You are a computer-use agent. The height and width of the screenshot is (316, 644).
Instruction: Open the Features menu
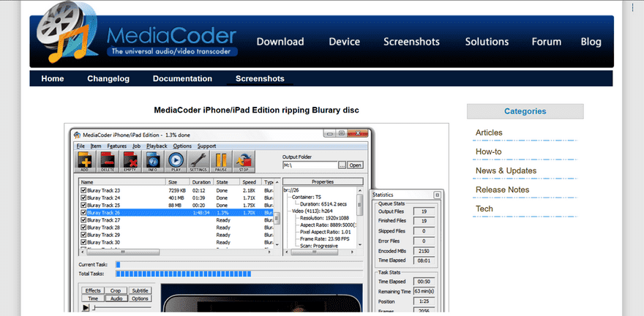[117, 146]
